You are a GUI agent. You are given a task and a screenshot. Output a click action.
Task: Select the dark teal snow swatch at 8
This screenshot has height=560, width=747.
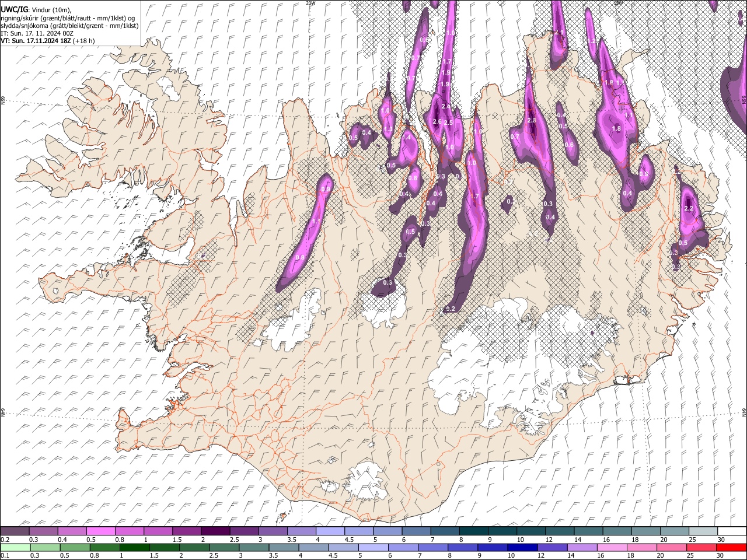tap(474, 531)
